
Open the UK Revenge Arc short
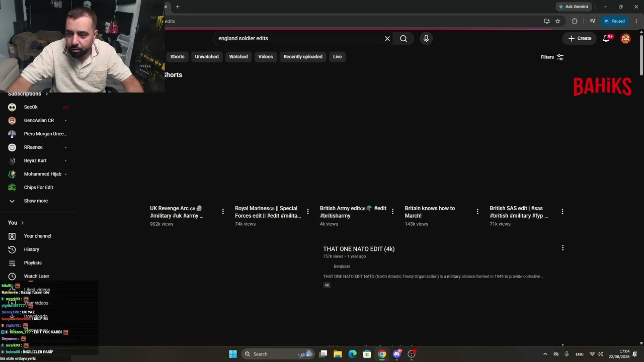tap(177, 212)
